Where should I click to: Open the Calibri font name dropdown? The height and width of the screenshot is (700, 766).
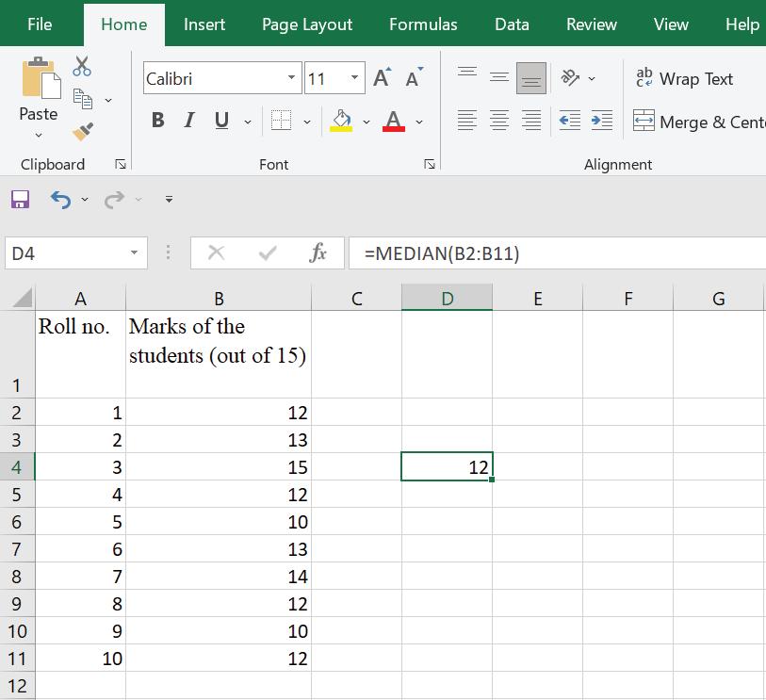pos(291,77)
